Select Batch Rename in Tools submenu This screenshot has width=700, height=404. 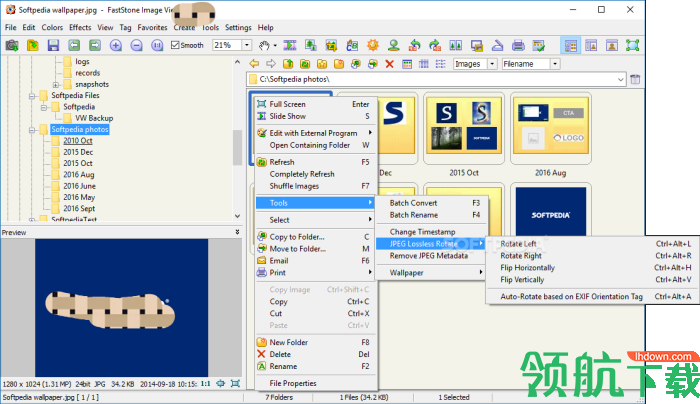(x=433, y=215)
